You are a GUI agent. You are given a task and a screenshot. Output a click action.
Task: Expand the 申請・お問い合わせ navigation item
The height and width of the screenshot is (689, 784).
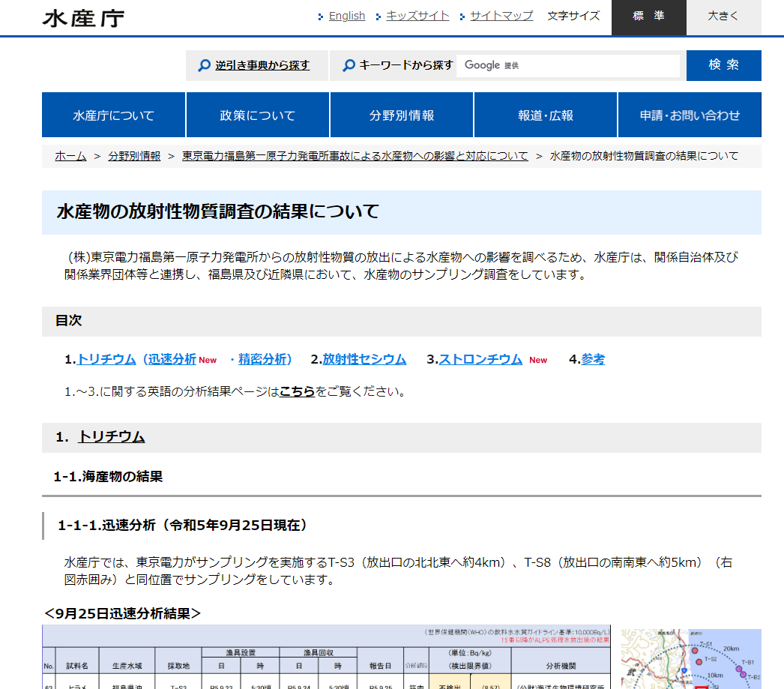(x=690, y=115)
